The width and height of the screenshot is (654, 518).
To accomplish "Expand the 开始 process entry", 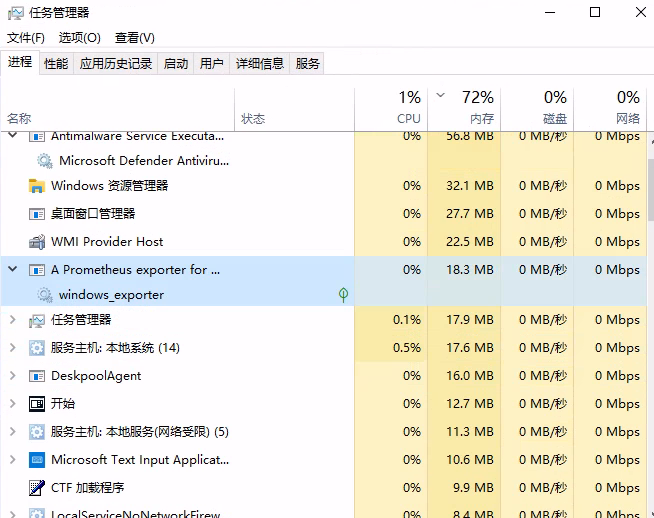I will (12, 404).
